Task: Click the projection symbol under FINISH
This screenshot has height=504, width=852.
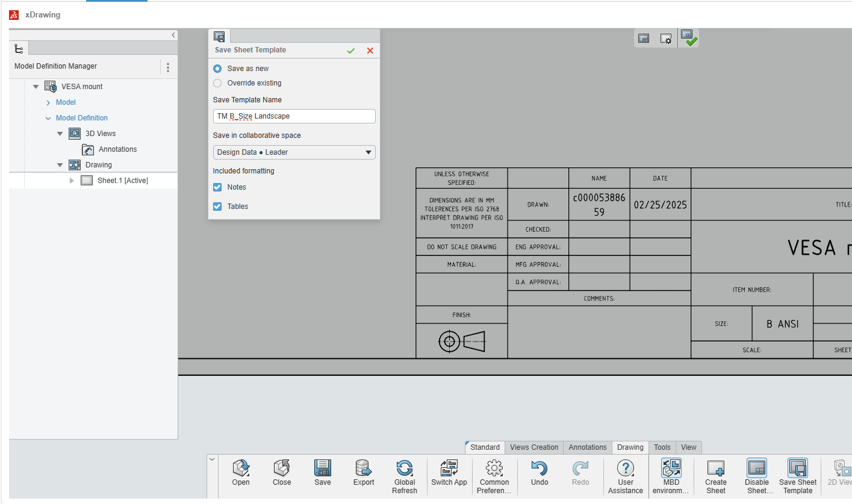Action: (462, 341)
